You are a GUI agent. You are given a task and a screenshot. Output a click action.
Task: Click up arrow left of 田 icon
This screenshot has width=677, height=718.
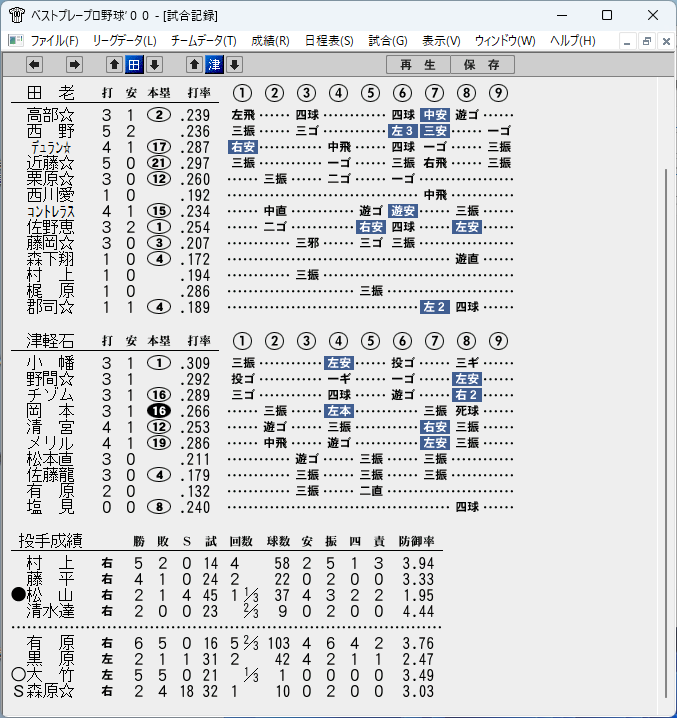pyautogui.click(x=115, y=65)
